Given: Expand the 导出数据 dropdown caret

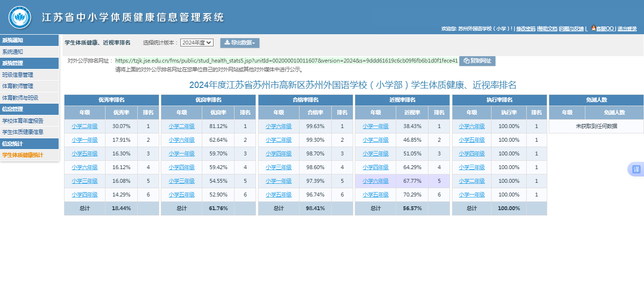Looking at the screenshot, I should (x=254, y=43).
